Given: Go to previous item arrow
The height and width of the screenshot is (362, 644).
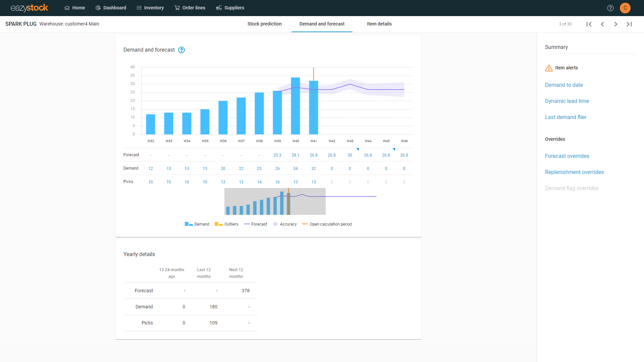Looking at the screenshot, I should click(x=602, y=24).
